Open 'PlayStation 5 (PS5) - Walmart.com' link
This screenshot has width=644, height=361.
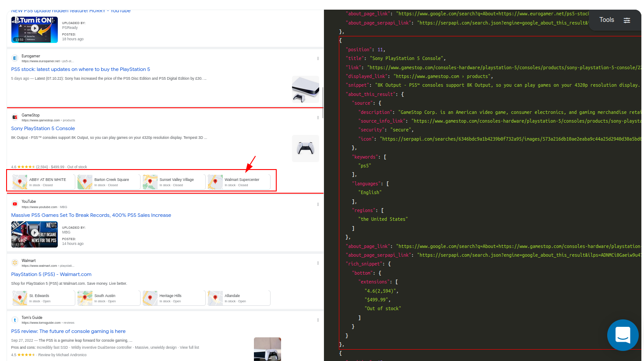tap(51, 273)
